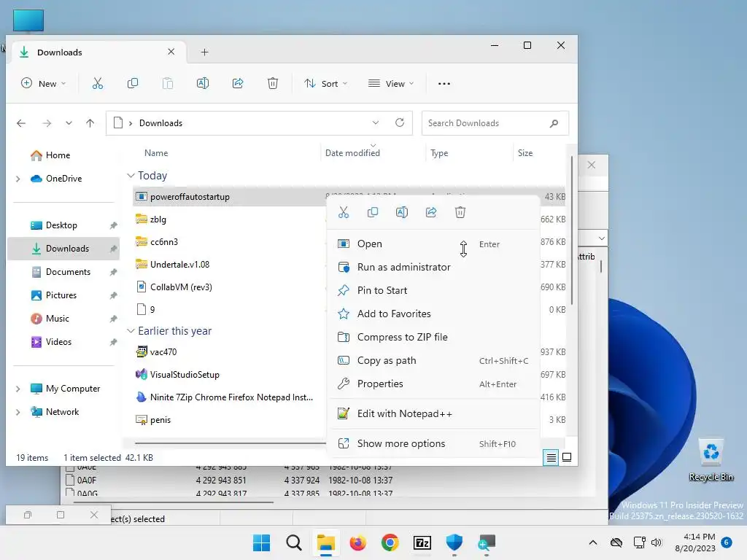Expand the address bar history dropdown
The width and height of the screenshot is (747, 560).
(376, 122)
